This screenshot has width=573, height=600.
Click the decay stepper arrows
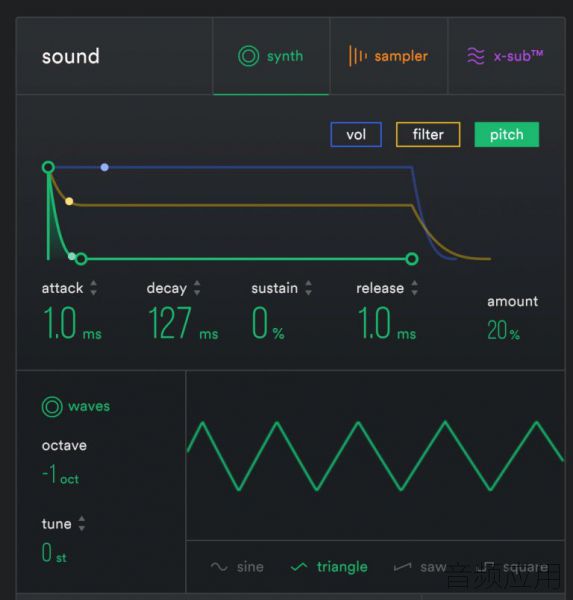pos(197,288)
